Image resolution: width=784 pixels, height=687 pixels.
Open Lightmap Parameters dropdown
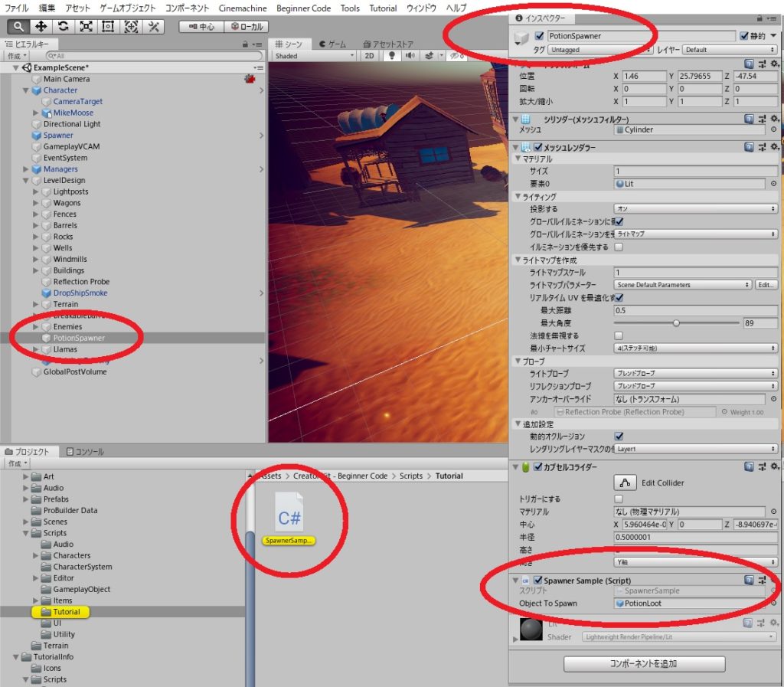(x=683, y=284)
